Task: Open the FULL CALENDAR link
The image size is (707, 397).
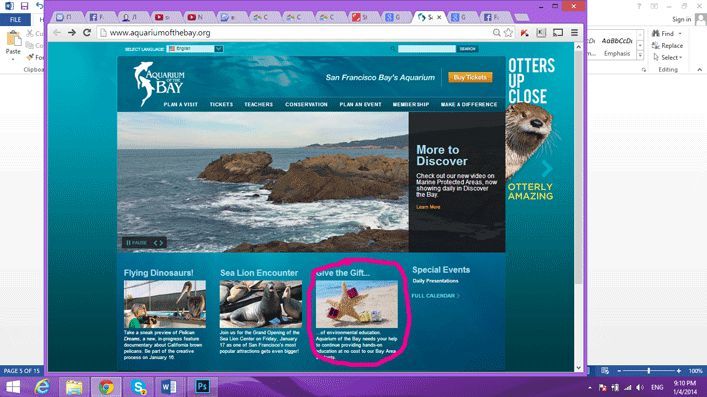Action: coord(435,295)
